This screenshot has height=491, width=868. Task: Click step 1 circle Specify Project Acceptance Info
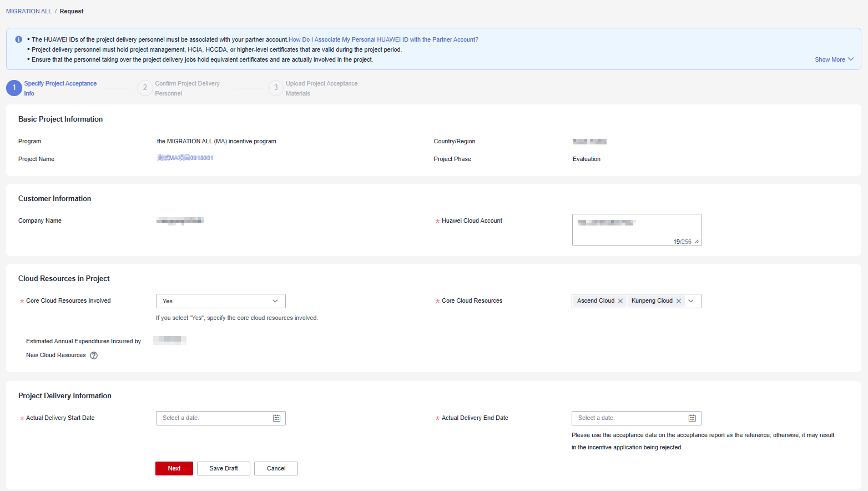click(14, 88)
